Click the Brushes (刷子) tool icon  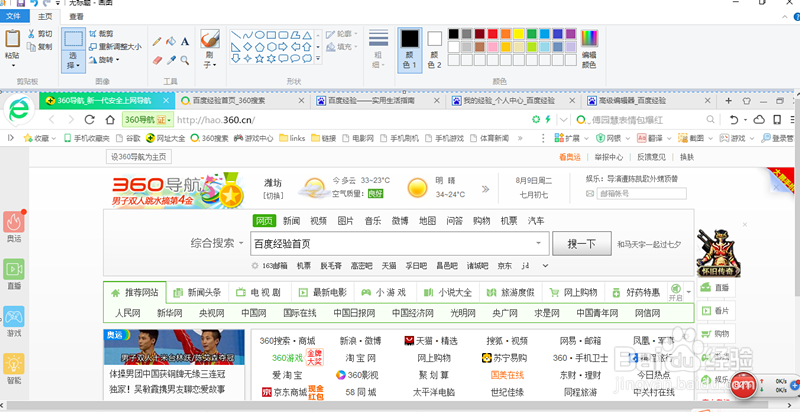pyautogui.click(x=210, y=39)
